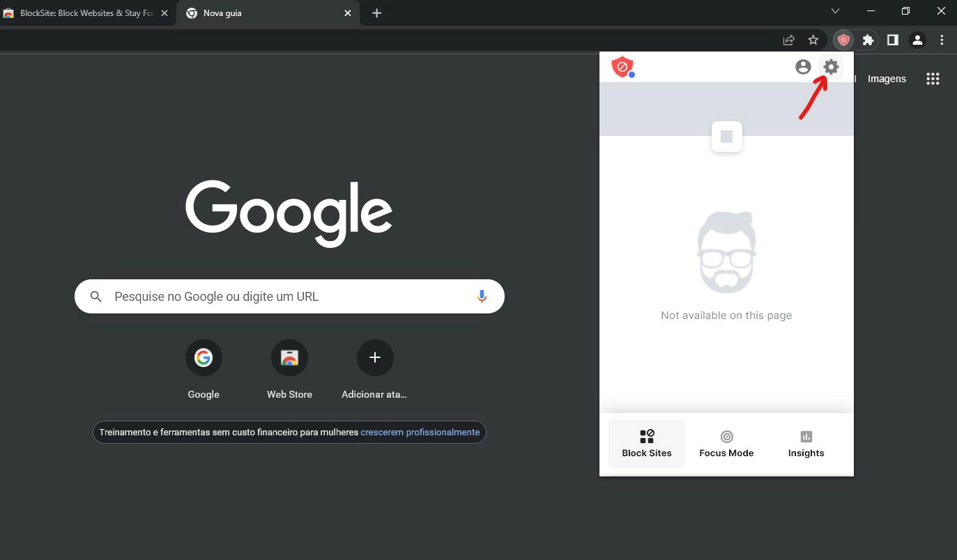Focus the Google search box
The width and height of the screenshot is (957, 560).
(289, 296)
